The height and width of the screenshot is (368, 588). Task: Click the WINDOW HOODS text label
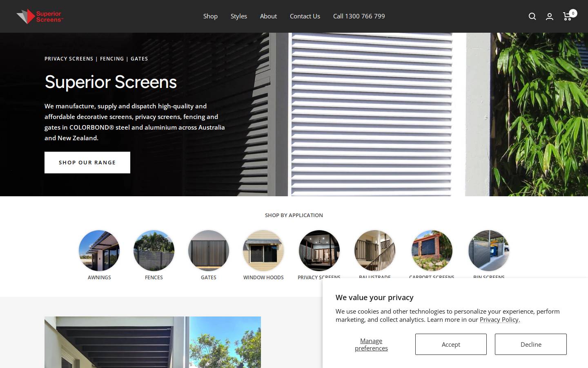tap(263, 277)
